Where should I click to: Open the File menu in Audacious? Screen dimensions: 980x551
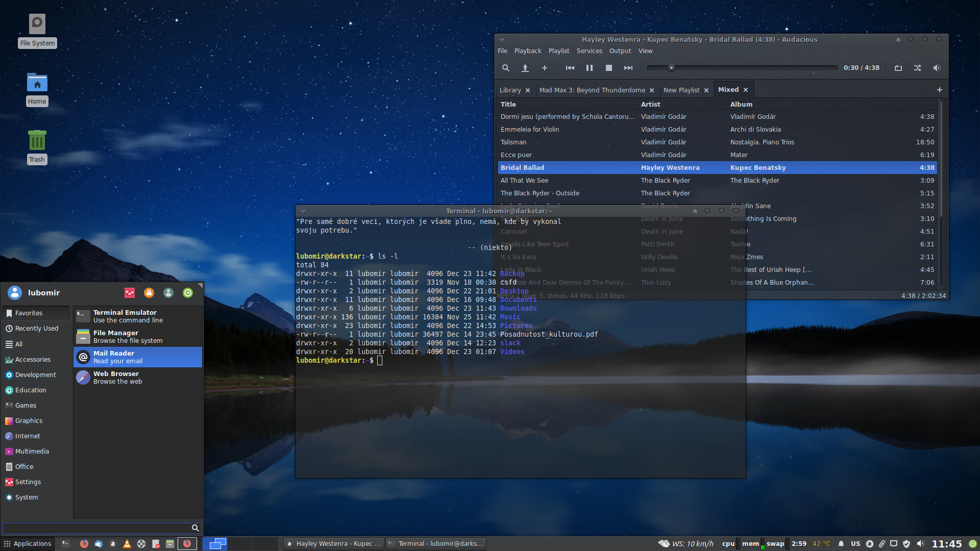(x=502, y=51)
